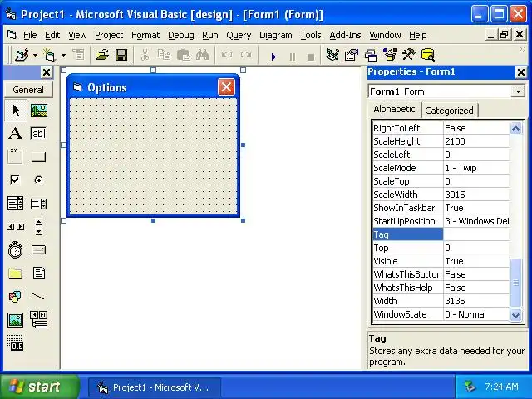Open the Toolbox via hammer icon
Viewport: 532px width, 399px height.
pyautogui.click(x=408, y=55)
